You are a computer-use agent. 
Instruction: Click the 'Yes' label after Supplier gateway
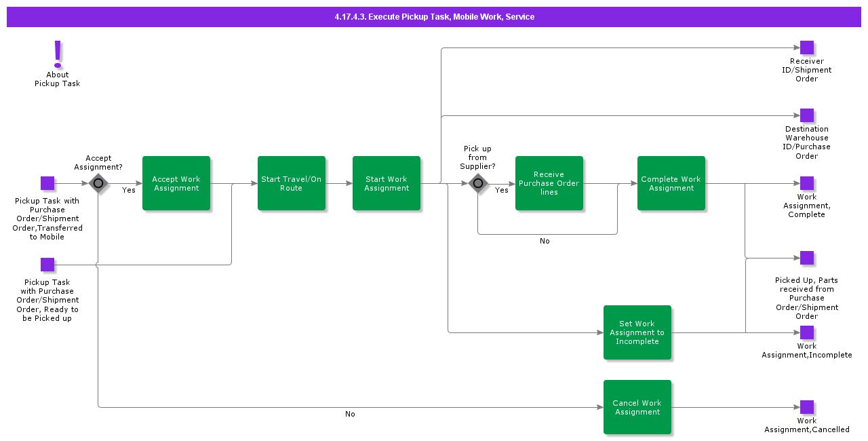502,190
